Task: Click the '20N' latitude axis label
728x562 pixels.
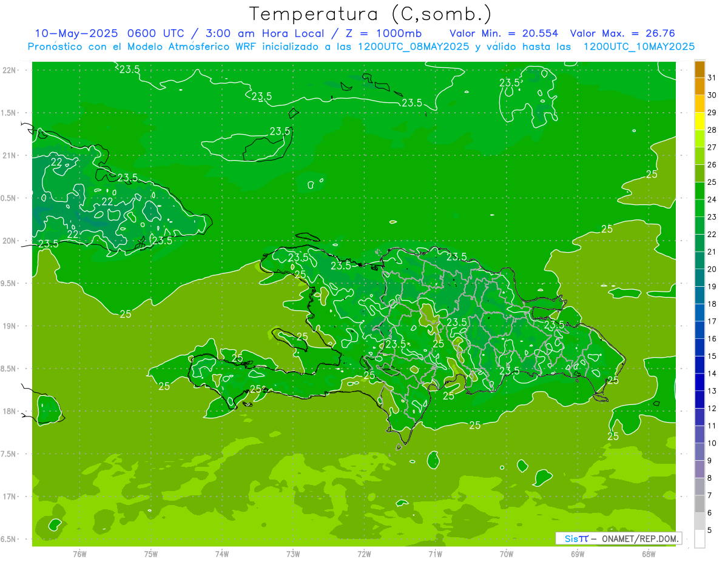Action: coord(9,241)
